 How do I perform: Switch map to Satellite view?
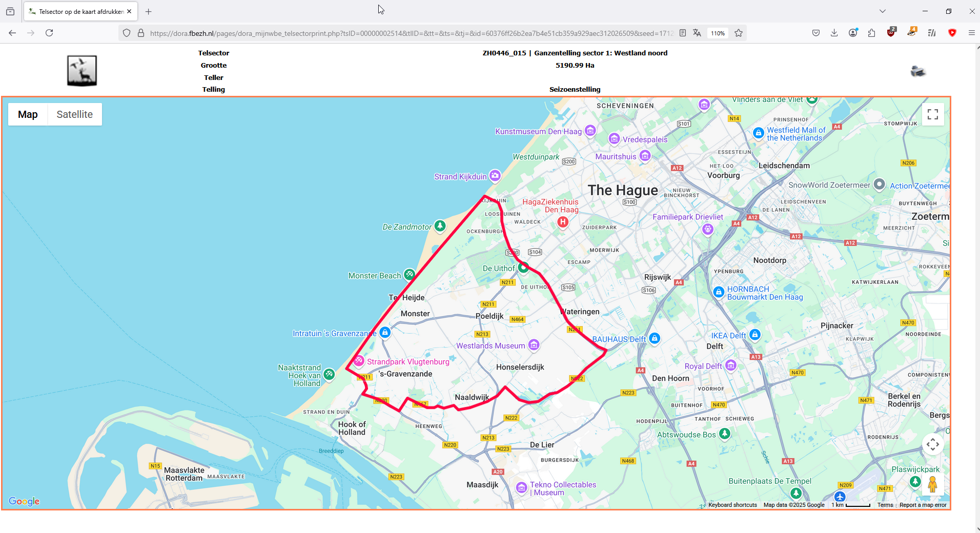(x=75, y=114)
